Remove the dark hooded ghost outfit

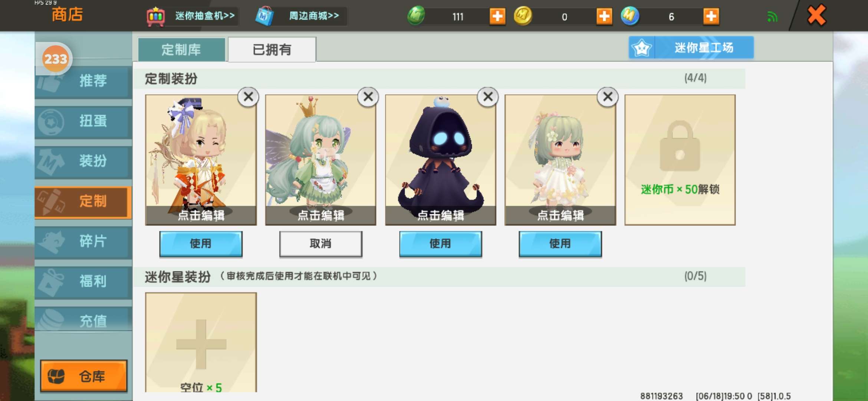tap(488, 97)
